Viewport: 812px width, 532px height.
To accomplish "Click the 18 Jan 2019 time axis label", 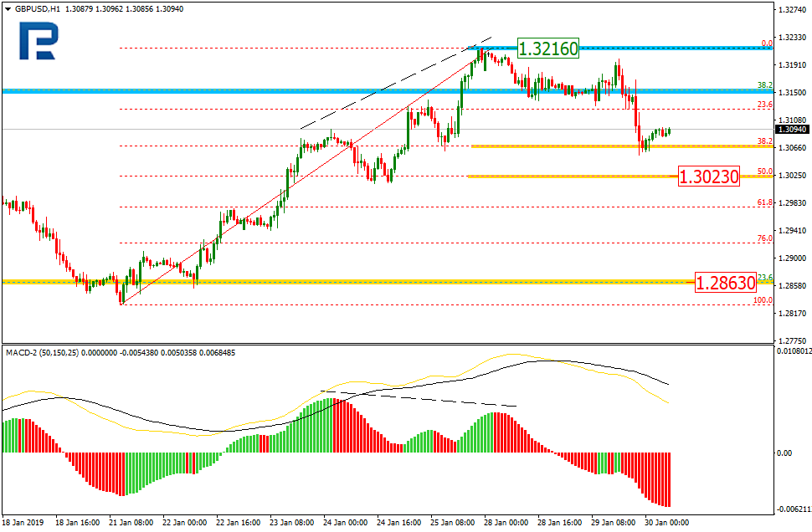I will (x=23, y=523).
